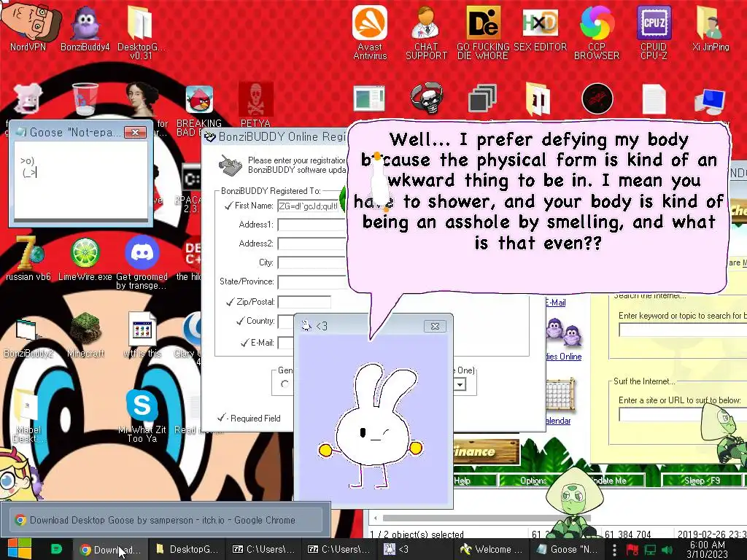Click the Finance wooden sign button
Image resolution: width=747 pixels, height=560 pixels.
tap(486, 451)
